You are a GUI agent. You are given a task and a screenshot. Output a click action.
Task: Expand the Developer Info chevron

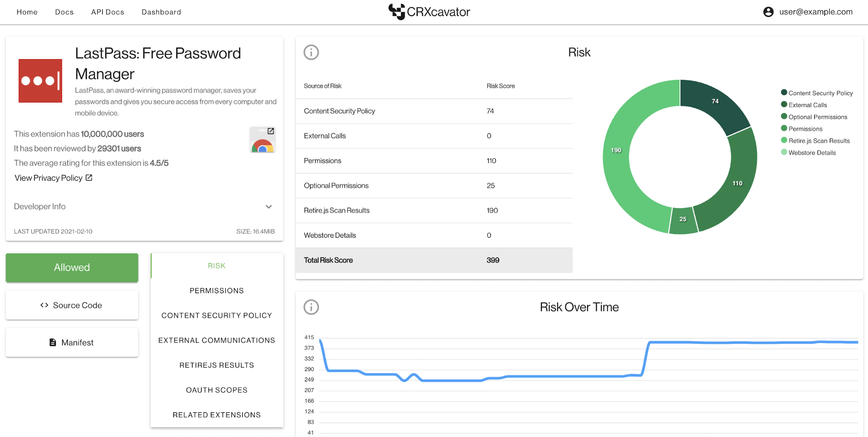tap(269, 207)
